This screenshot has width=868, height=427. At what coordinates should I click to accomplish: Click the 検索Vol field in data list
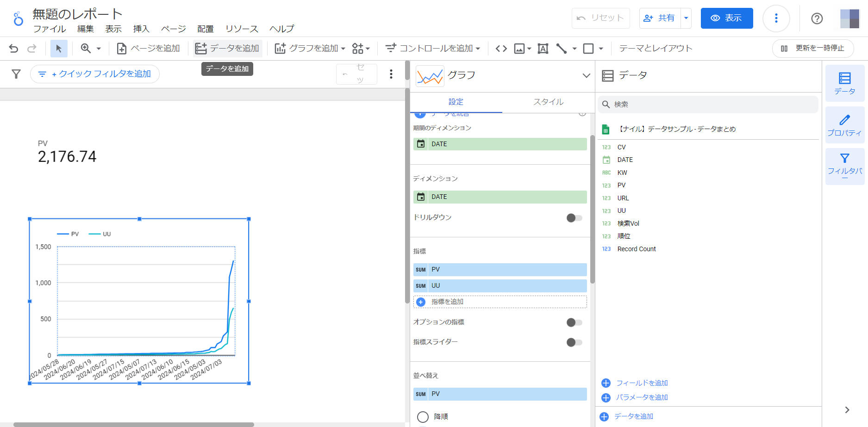click(628, 223)
